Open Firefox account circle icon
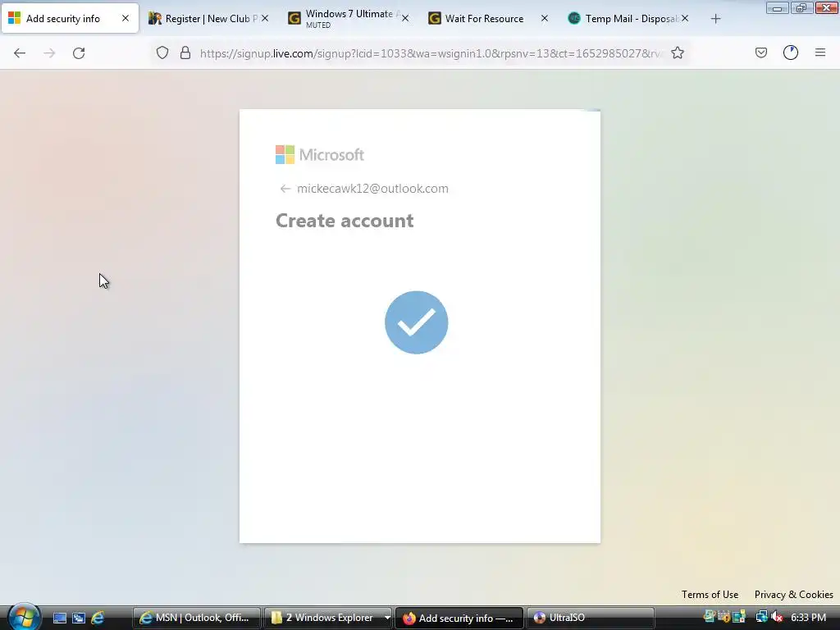The image size is (840, 630). click(x=791, y=52)
